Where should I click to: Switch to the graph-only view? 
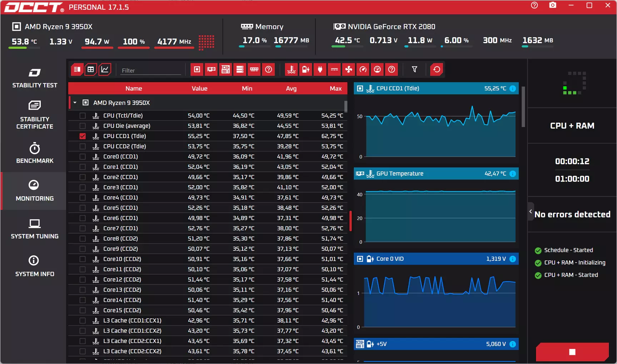[105, 70]
